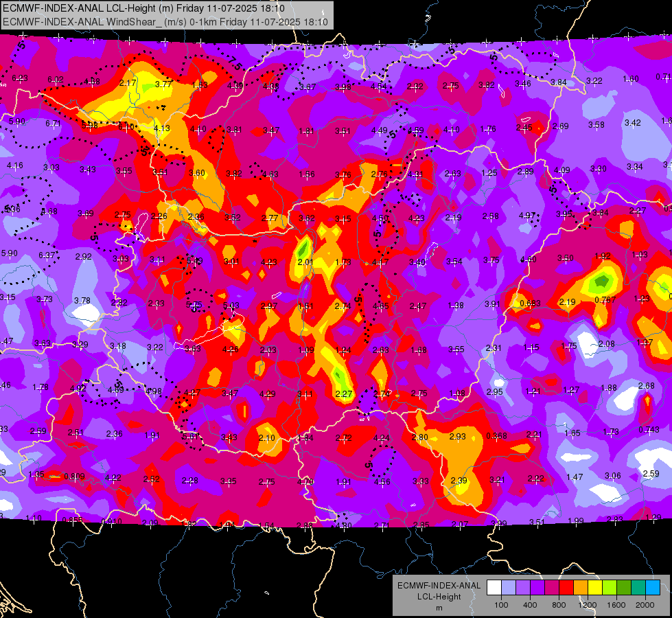Select the grid value 4.98

point(154,391)
